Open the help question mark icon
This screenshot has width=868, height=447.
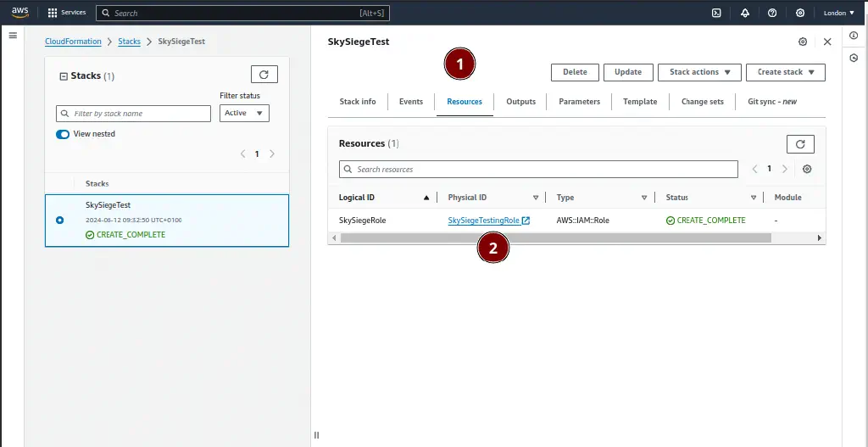[772, 13]
